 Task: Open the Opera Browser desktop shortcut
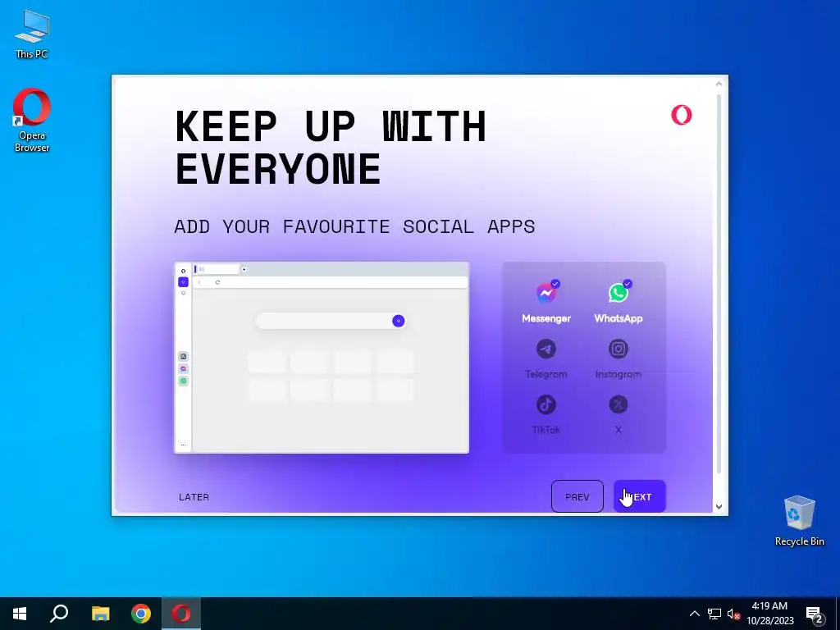point(32,120)
